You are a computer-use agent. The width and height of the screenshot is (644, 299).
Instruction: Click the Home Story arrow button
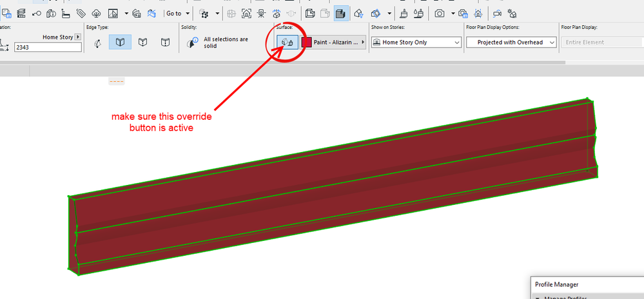pyautogui.click(x=77, y=37)
